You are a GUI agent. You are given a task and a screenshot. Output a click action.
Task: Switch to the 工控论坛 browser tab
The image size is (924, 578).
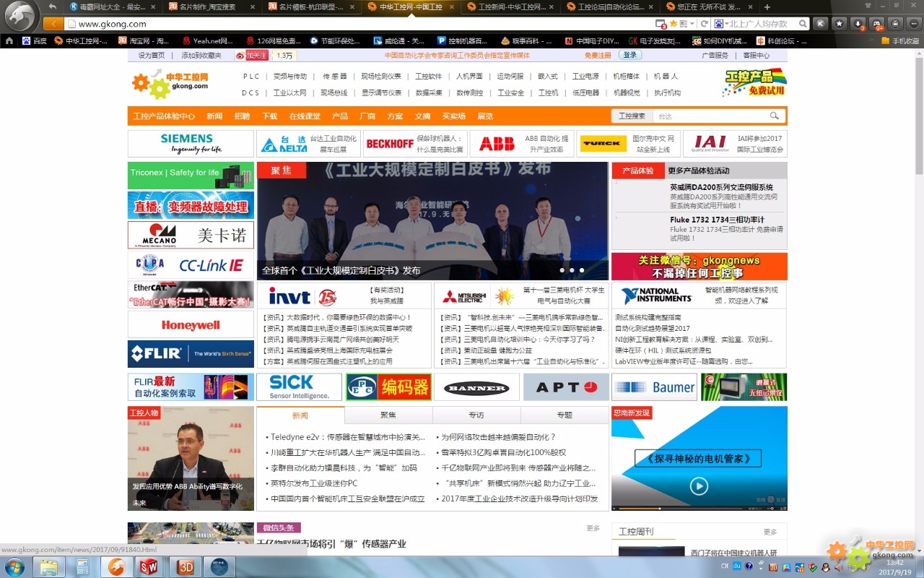click(x=611, y=7)
